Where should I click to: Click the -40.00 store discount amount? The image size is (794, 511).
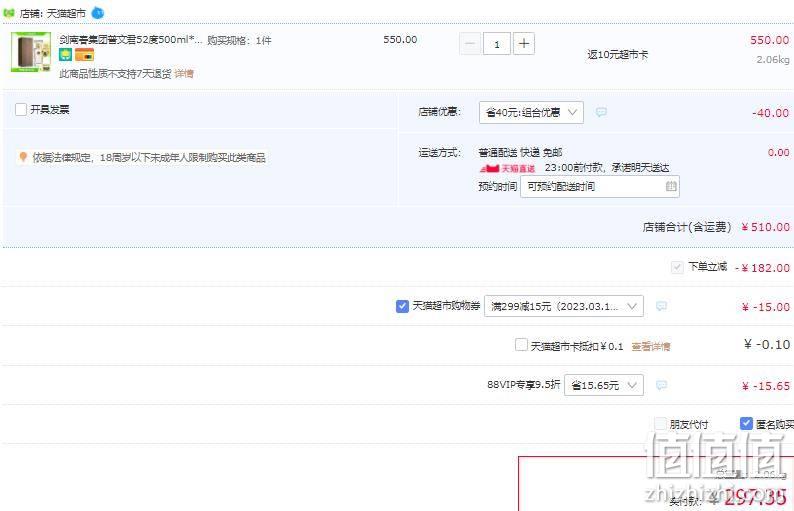point(770,113)
